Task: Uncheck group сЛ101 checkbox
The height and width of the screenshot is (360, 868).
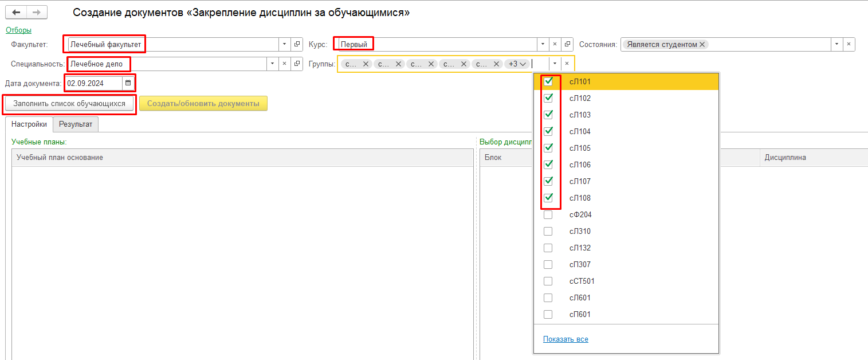Action: pyautogui.click(x=548, y=81)
